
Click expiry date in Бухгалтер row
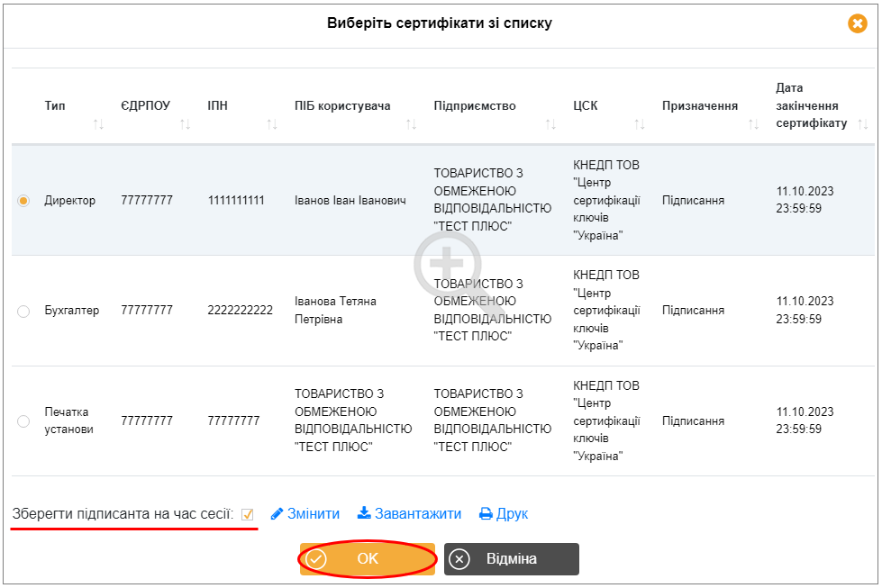tap(805, 311)
